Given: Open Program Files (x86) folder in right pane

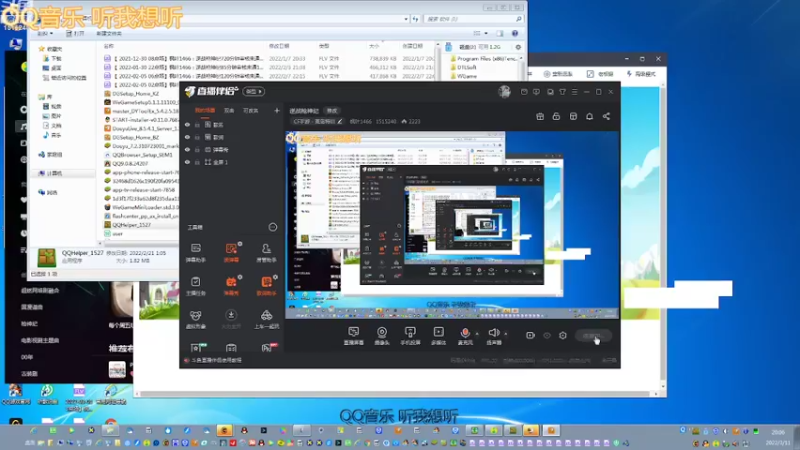Looking at the screenshot, I should tap(483, 59).
